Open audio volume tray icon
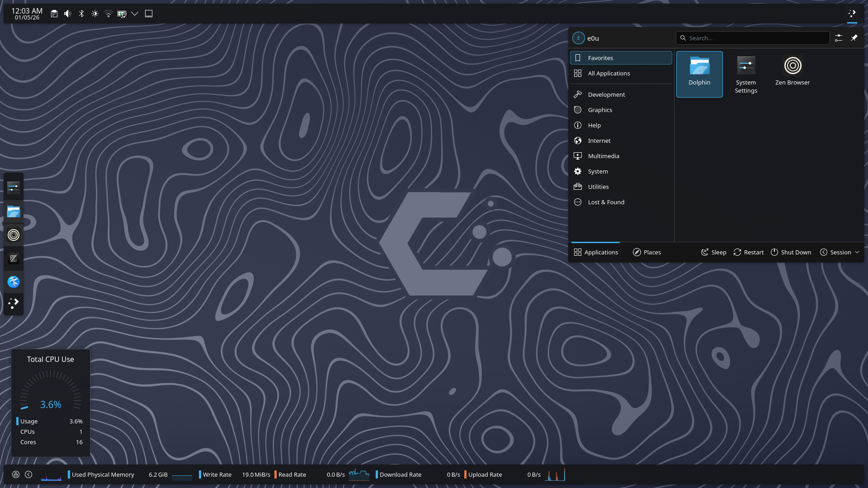 coord(68,14)
